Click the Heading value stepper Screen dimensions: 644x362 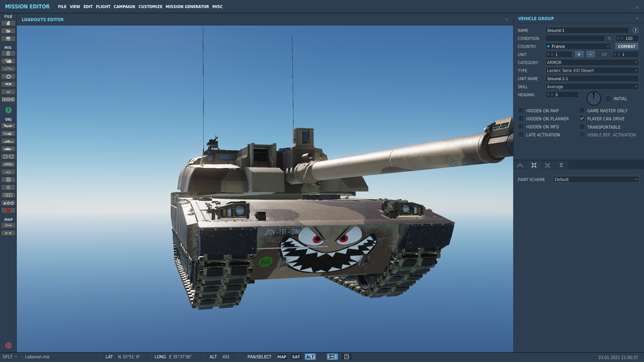pos(562,95)
